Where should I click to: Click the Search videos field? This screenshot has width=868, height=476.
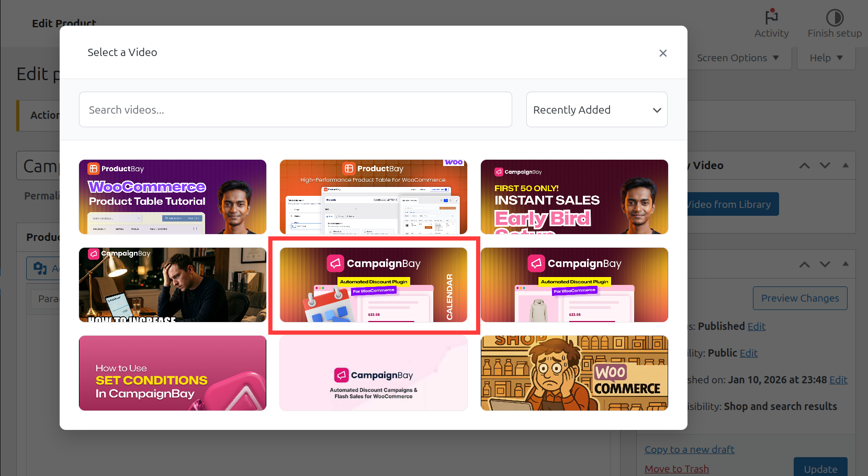pos(295,109)
